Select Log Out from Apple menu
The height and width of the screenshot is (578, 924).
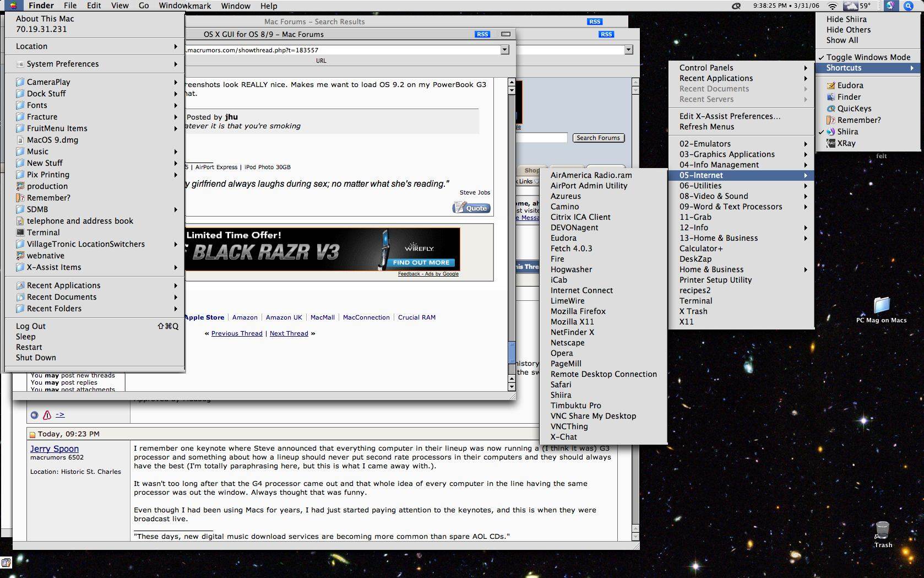click(95, 326)
